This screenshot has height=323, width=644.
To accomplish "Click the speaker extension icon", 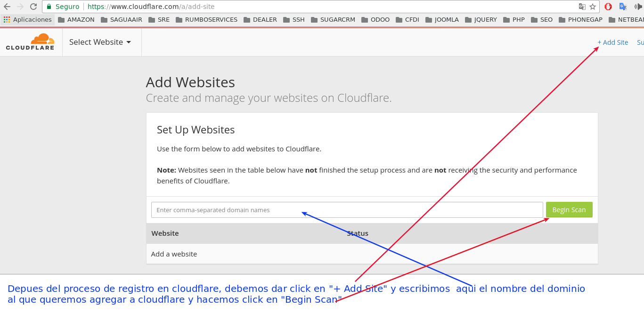I will 638,7.
